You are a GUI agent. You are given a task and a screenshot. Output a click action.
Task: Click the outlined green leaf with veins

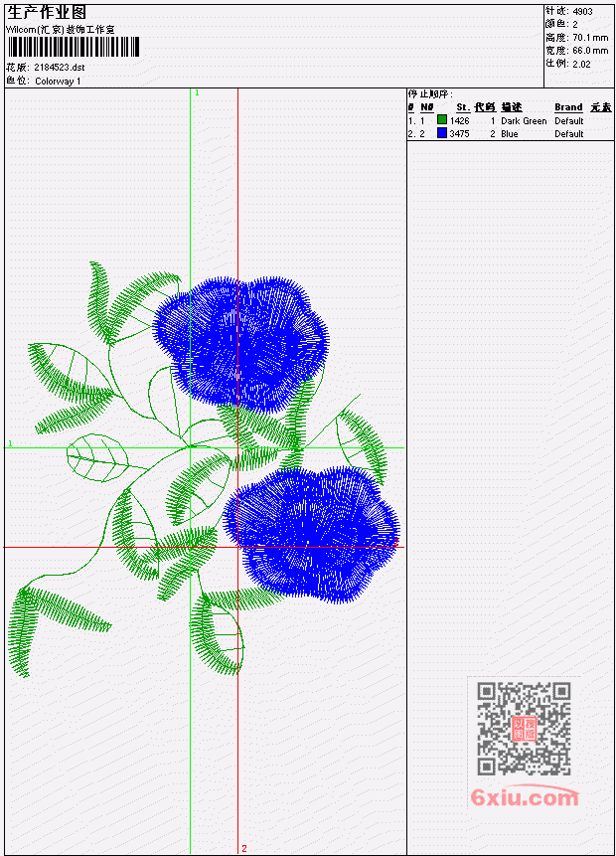point(97,457)
